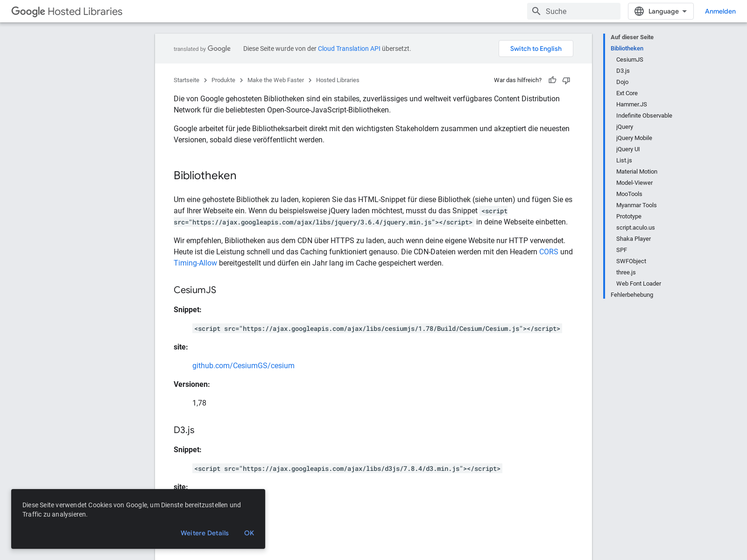This screenshot has height=560, width=747.
Task: Select Model-Viewer in the sidebar
Action: (634, 183)
